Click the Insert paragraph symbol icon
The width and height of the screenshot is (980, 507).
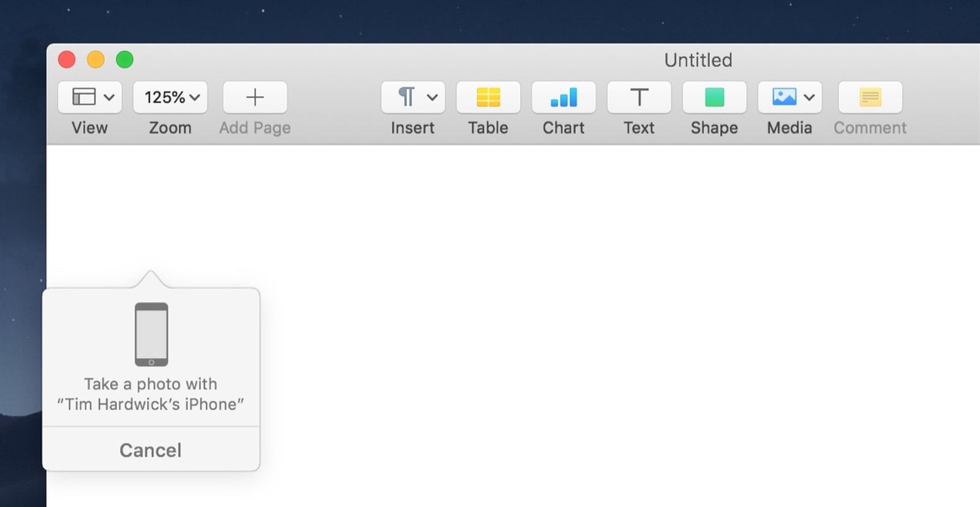406,97
